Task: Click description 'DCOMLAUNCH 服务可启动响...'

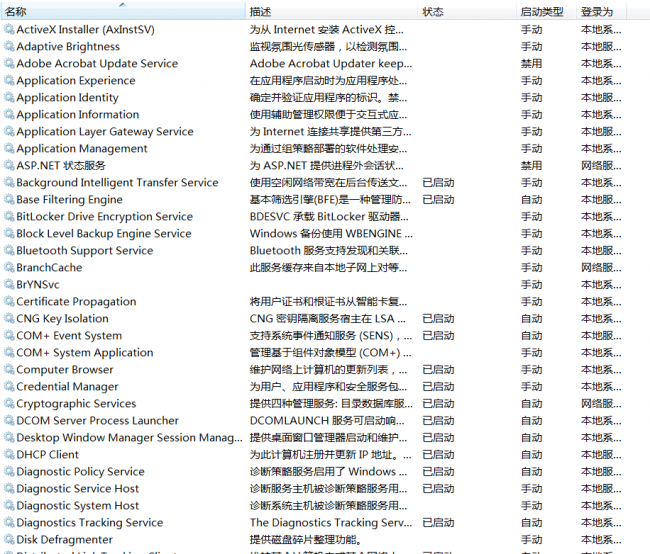Action: pos(327,420)
